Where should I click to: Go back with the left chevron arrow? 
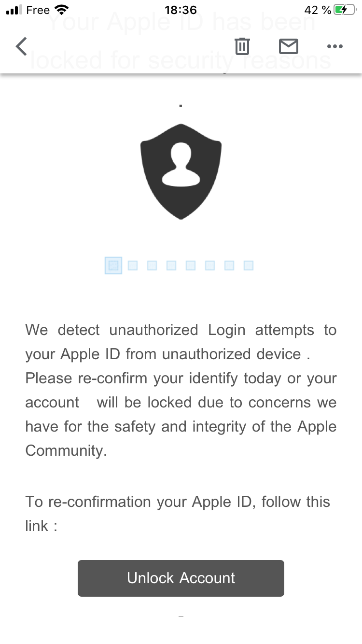21,46
